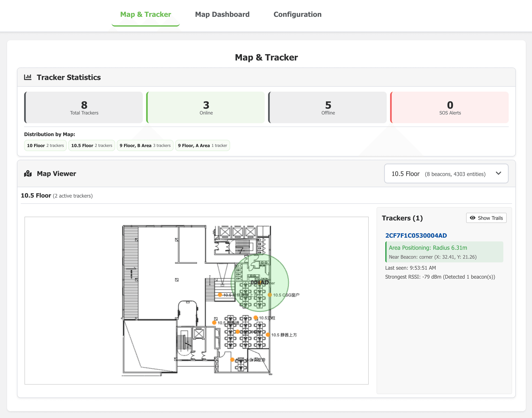Expand the floor dropdown chevron arrow

[x=498, y=173]
